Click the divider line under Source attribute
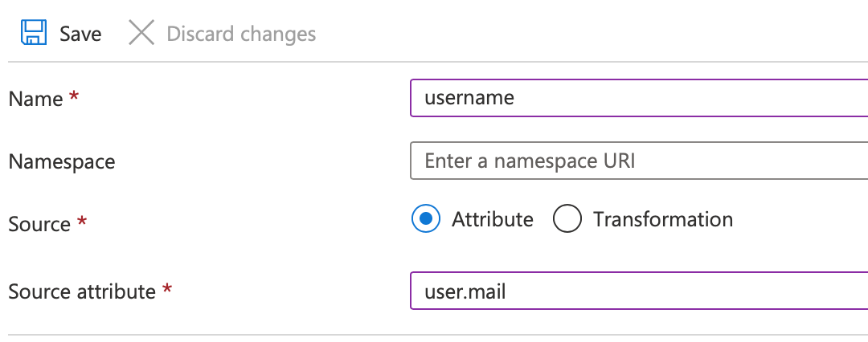868x342 pixels. pos(434,335)
